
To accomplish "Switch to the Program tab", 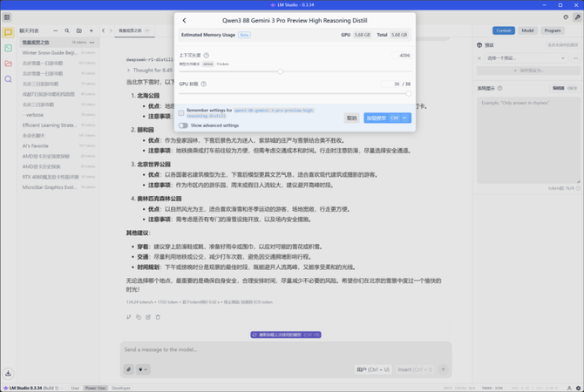I will coord(553,30).
